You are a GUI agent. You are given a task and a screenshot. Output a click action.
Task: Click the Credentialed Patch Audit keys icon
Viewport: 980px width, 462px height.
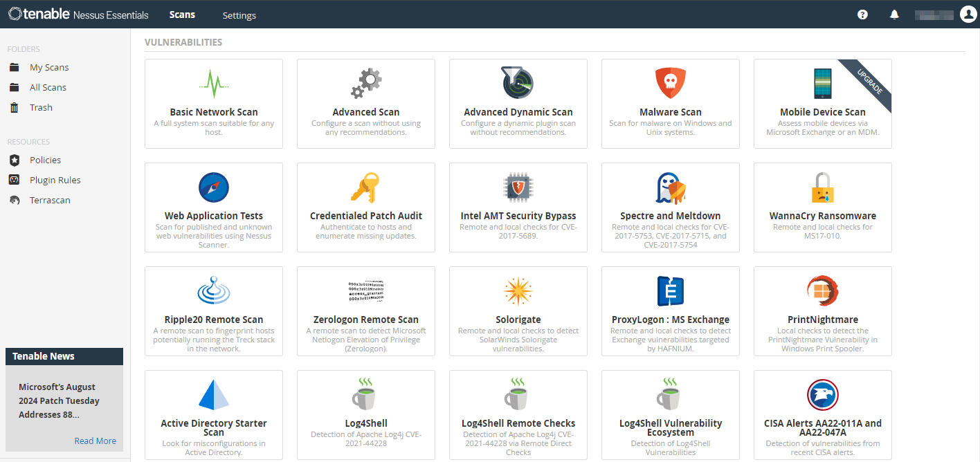(365, 187)
